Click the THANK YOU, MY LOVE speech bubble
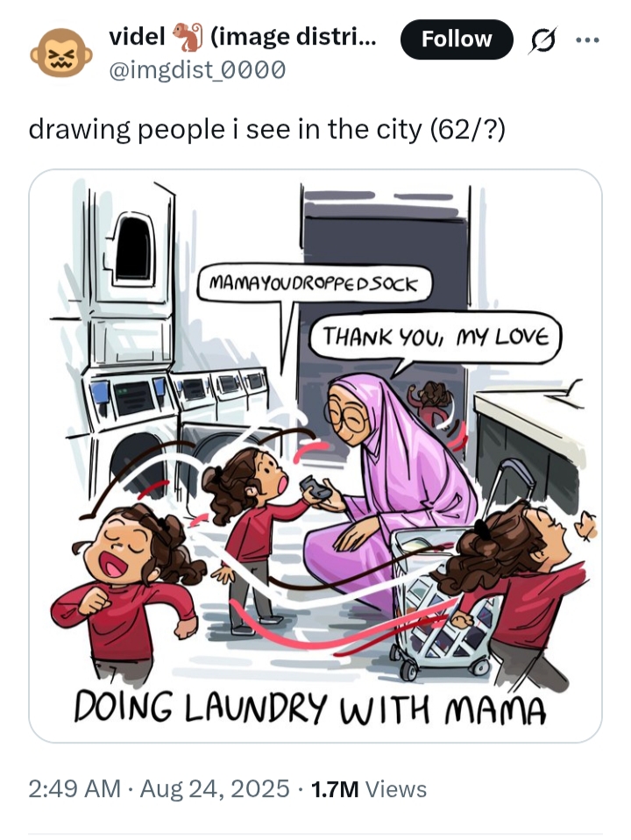 tap(436, 337)
